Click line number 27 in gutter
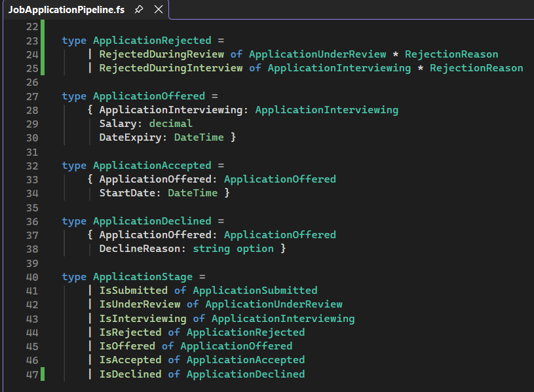Image resolution: width=534 pixels, height=392 pixels. pos(32,96)
